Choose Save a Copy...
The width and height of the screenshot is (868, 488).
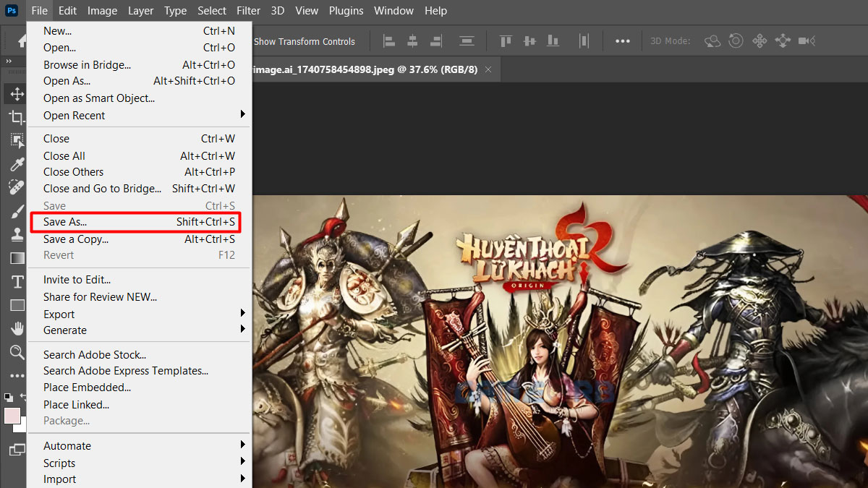139,239
